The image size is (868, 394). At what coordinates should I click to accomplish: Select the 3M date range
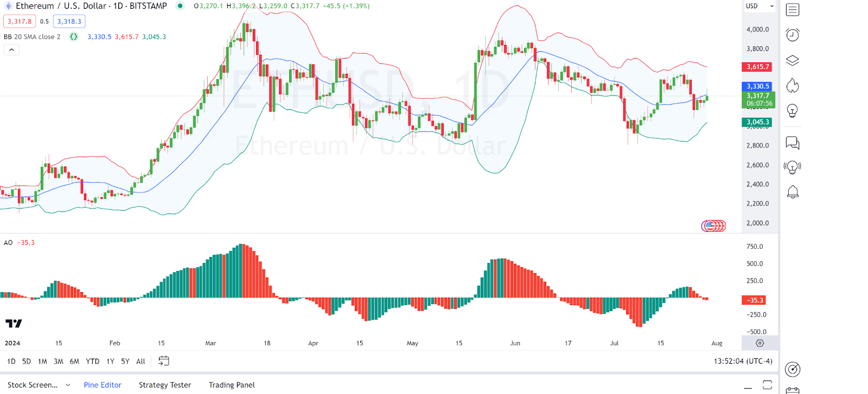point(59,361)
